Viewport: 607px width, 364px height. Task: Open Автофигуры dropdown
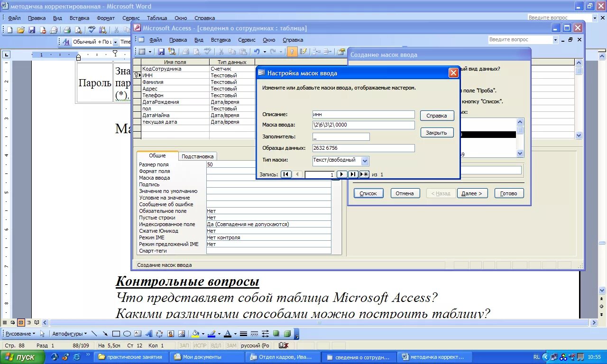coord(70,334)
